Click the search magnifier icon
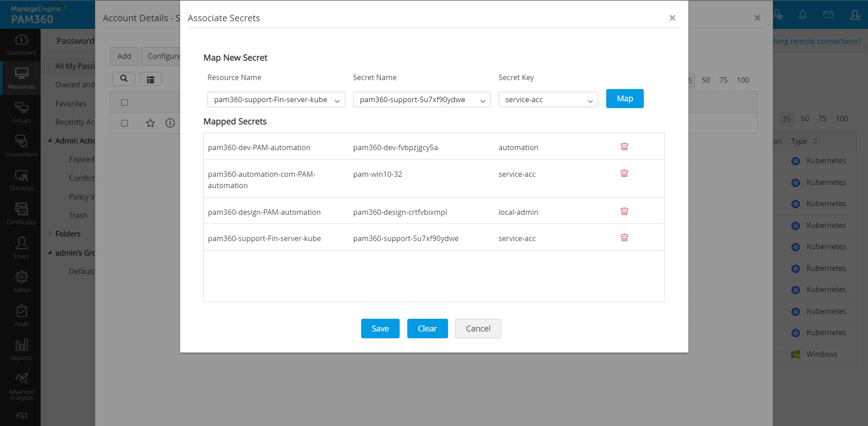The image size is (868, 426). (123, 79)
